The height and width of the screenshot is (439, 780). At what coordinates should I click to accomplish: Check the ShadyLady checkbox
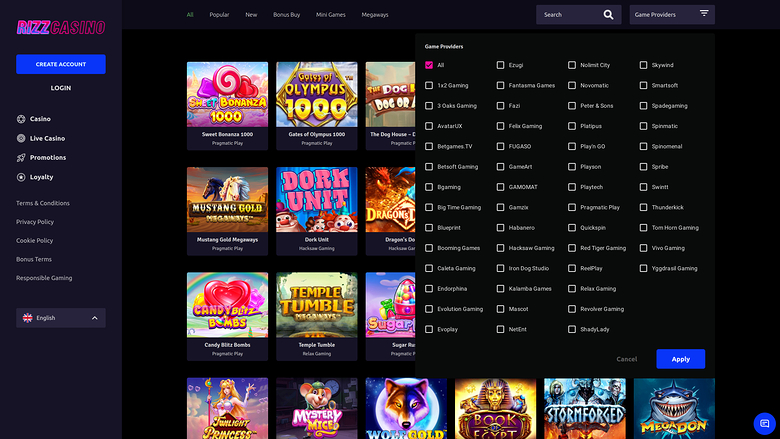[572, 329]
